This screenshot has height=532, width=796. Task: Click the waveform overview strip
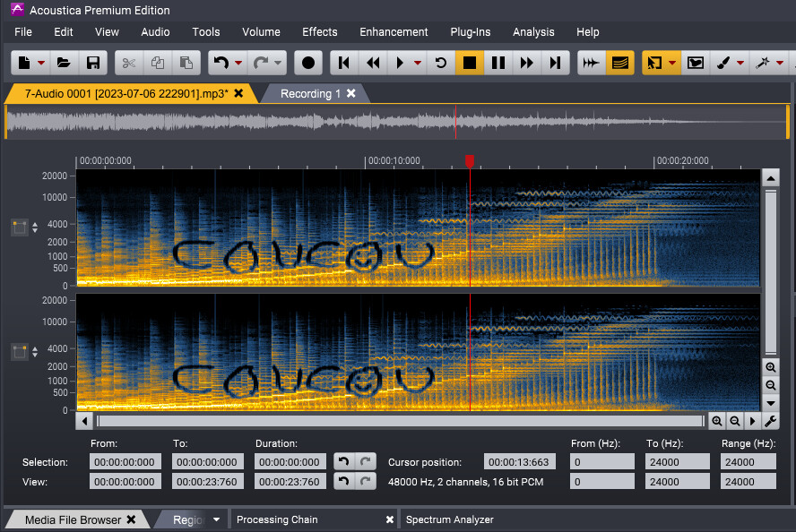pos(396,122)
